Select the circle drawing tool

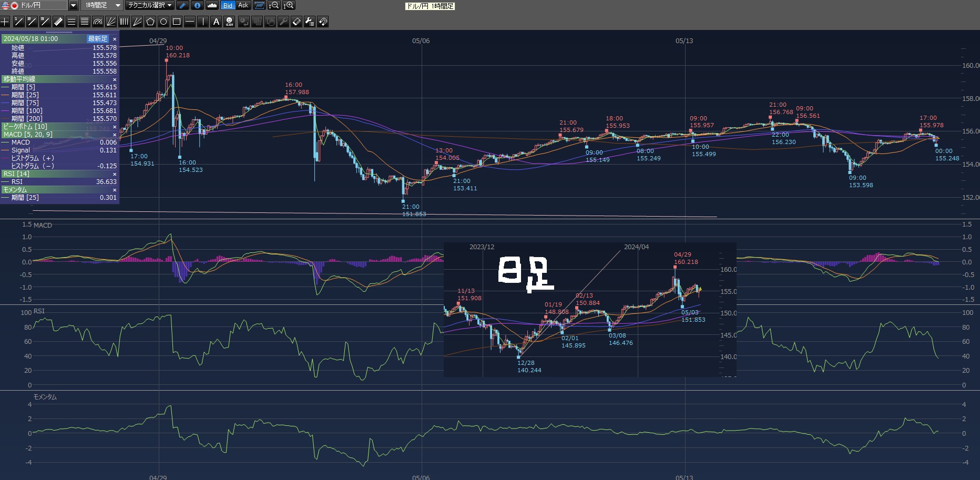pos(164,22)
